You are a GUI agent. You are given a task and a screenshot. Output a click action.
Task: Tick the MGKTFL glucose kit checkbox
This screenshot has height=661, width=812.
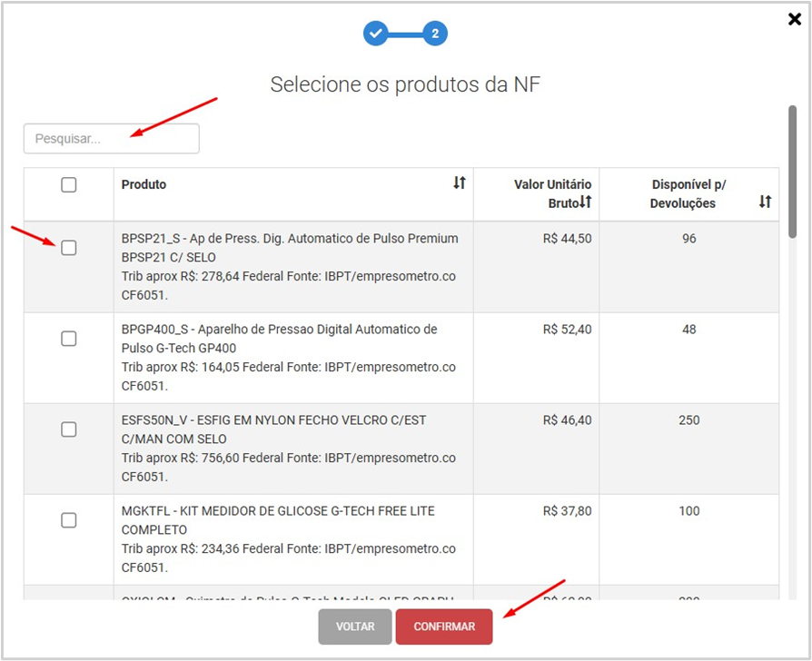69,520
